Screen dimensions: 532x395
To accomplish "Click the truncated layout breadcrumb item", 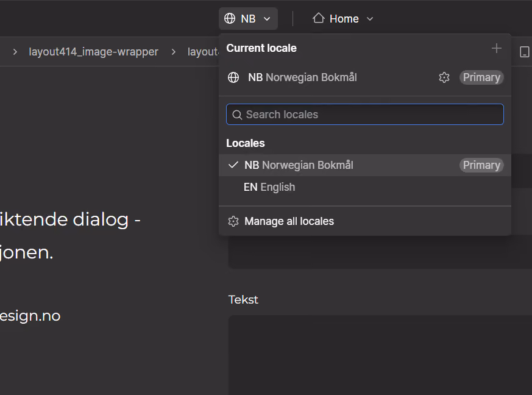I will (x=203, y=52).
